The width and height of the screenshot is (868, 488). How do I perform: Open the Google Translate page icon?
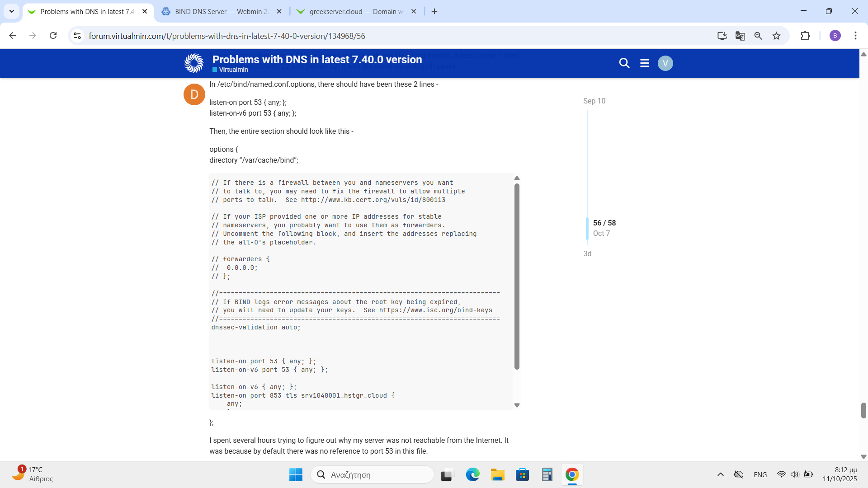tap(740, 36)
